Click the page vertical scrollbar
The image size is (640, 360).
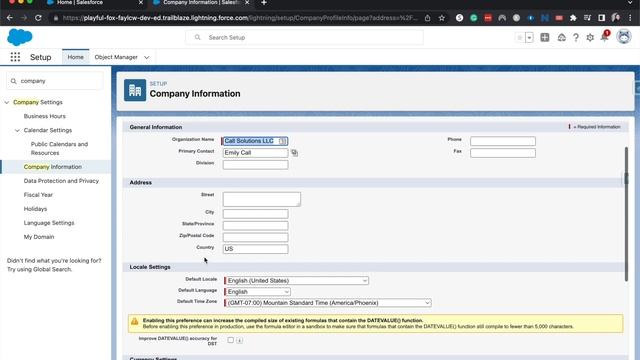(x=626, y=214)
